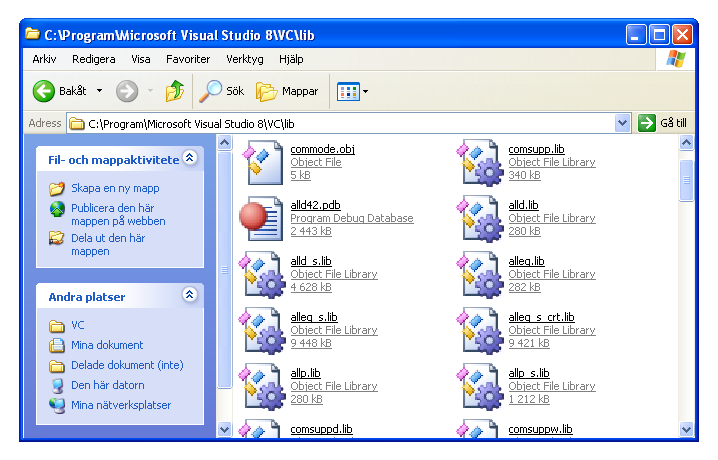
Task: Select alld_s.lib file icon
Action: click(x=263, y=274)
